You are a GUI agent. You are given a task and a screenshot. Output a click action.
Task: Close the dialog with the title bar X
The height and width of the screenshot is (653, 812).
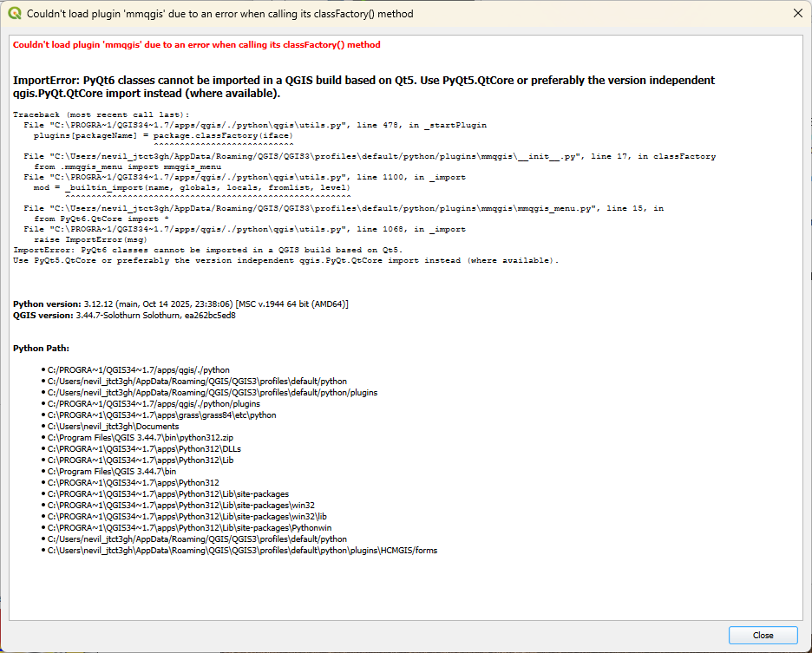[797, 14]
